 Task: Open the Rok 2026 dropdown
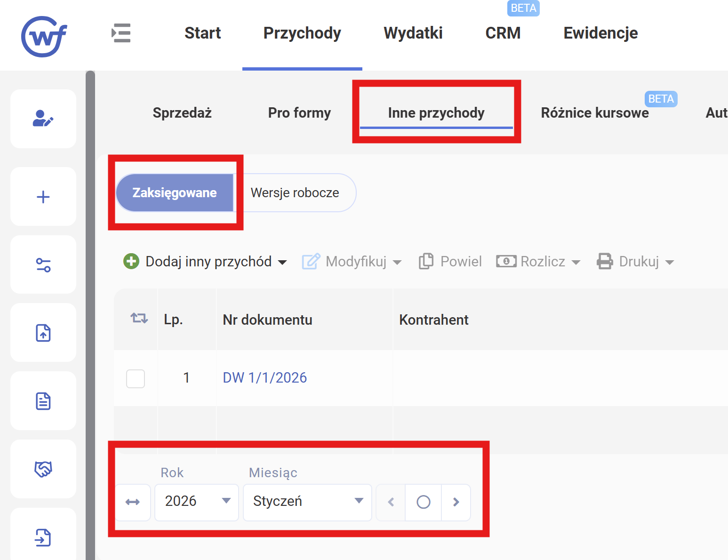tap(197, 501)
